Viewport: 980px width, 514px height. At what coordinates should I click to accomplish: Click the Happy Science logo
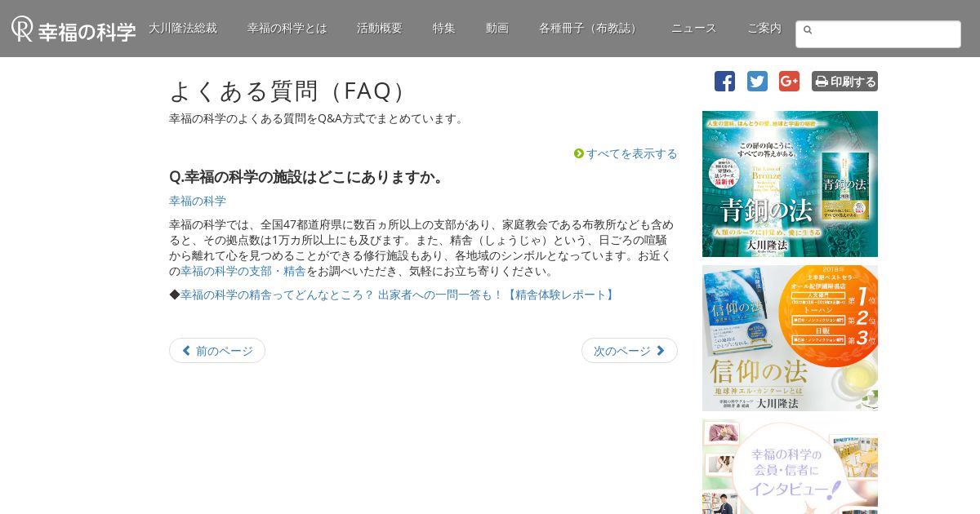(x=73, y=29)
